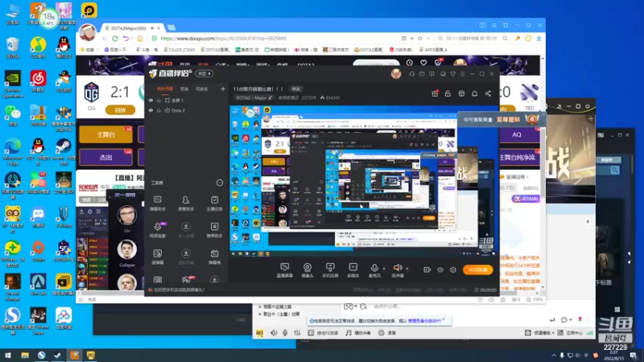Open the dropdown arrow beside the bookmark star
The width and height of the screenshot is (644, 362).
click(428, 38)
